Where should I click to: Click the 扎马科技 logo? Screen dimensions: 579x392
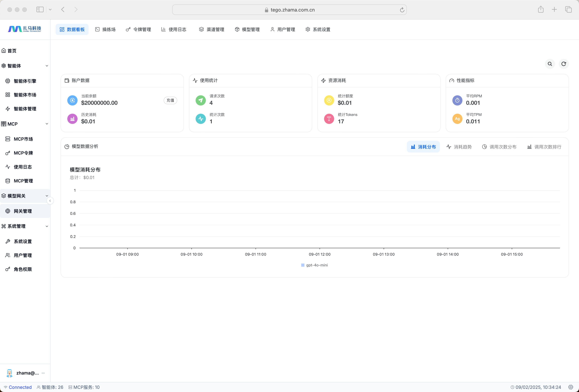tap(25, 29)
